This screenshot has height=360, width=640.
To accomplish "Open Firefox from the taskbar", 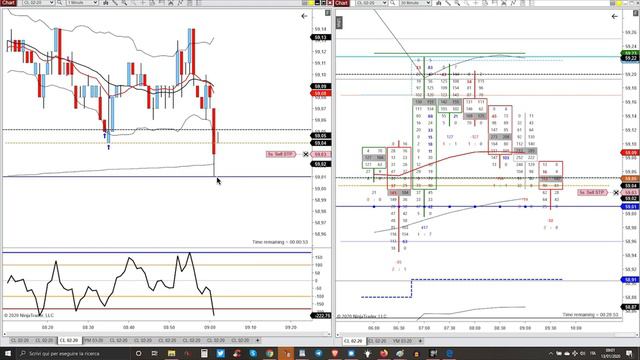I will click(x=384, y=353).
